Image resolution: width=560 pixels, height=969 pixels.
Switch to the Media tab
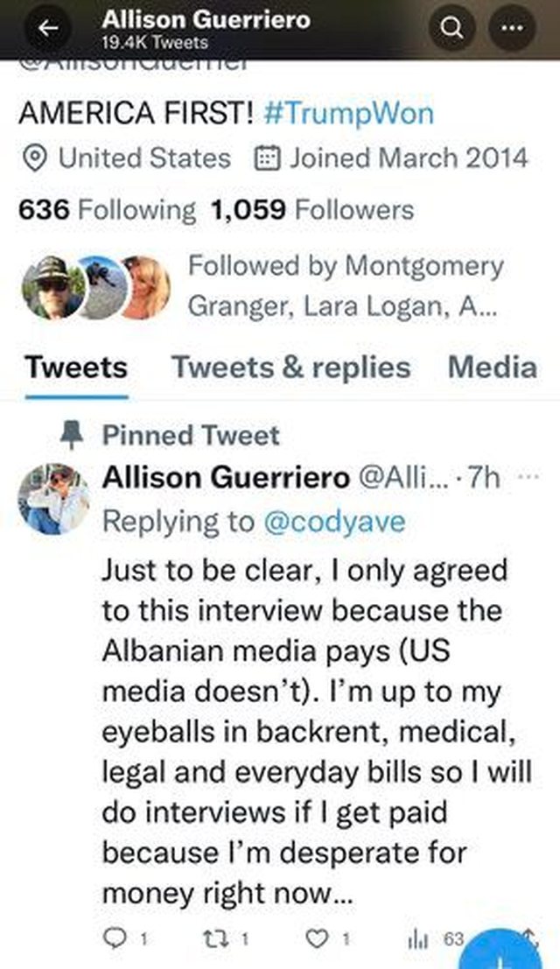492,368
